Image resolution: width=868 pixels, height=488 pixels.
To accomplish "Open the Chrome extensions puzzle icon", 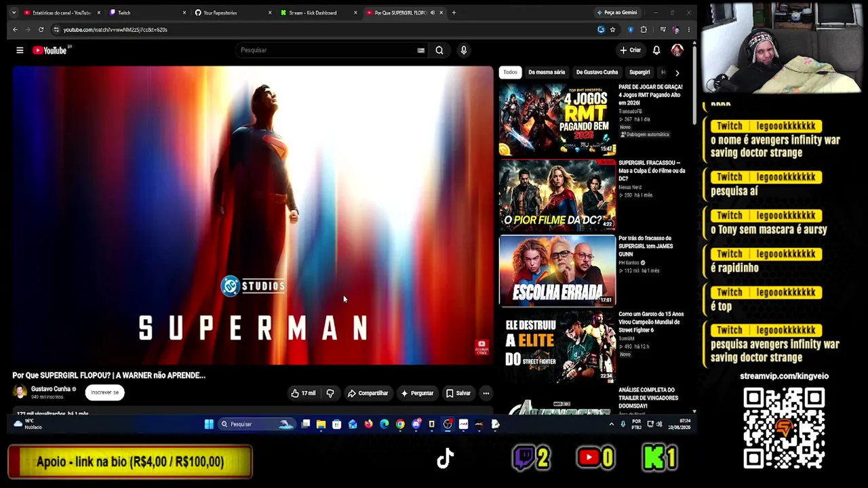I will point(644,30).
